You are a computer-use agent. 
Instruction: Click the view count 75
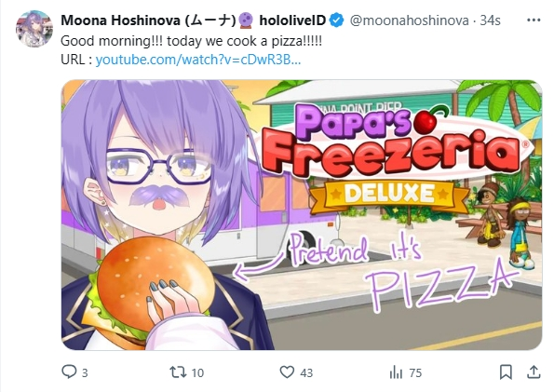[415, 373]
